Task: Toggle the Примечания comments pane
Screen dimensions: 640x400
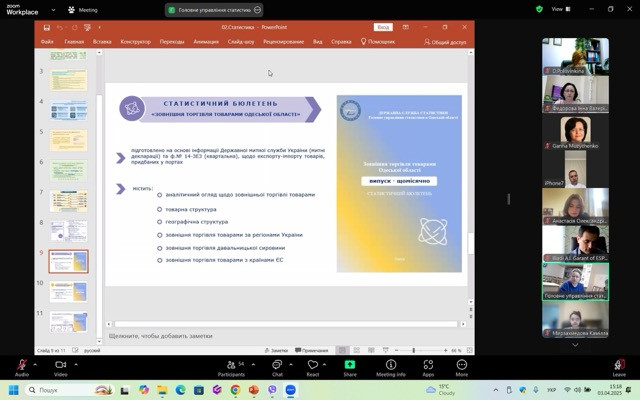Action: (312, 350)
